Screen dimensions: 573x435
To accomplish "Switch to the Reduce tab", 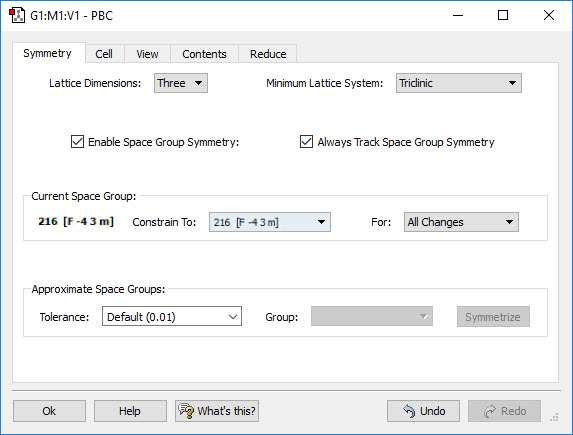I will click(268, 54).
